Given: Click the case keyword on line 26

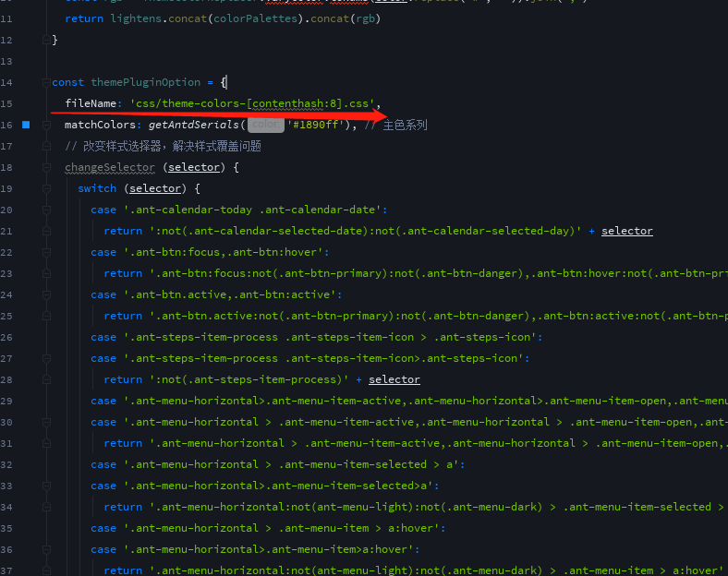Looking at the screenshot, I should point(103,337).
